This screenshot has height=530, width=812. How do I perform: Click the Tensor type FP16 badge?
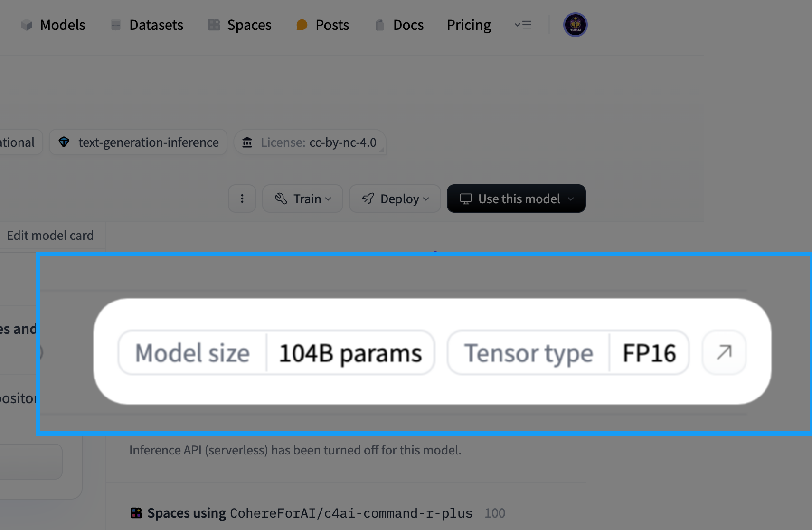click(568, 353)
